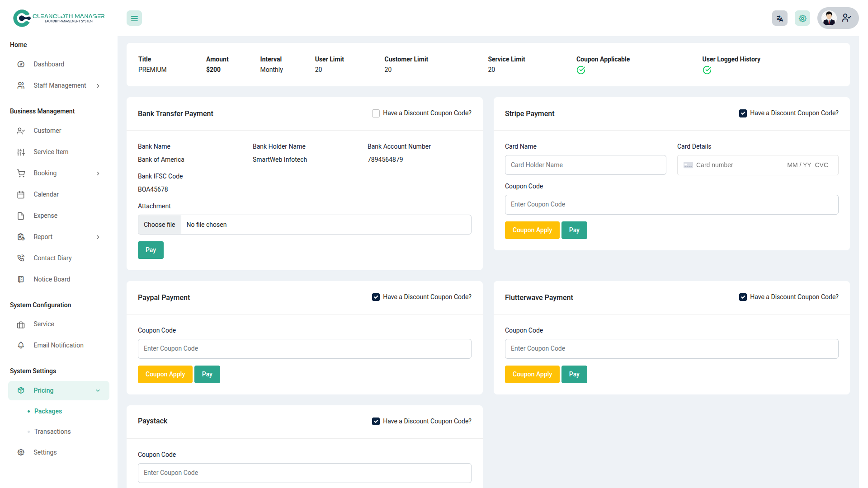This screenshot has height=488, width=868.
Task: Click the Contact Diary phone icon
Action: 21,258
